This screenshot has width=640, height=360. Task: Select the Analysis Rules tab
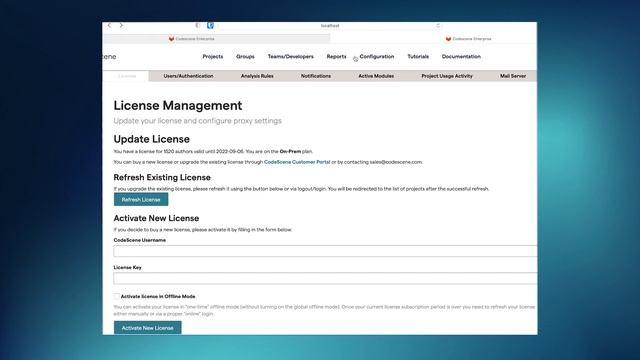(x=257, y=76)
